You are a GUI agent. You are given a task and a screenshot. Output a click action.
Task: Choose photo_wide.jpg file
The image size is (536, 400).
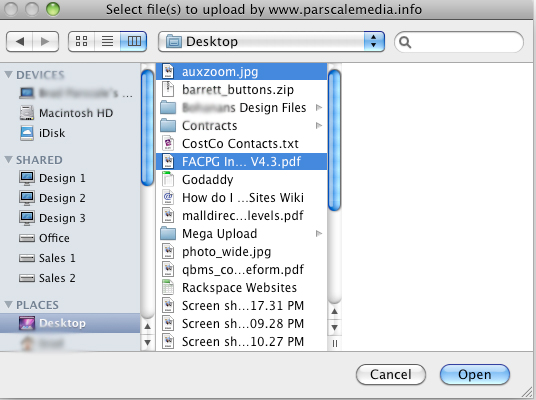(x=241, y=252)
